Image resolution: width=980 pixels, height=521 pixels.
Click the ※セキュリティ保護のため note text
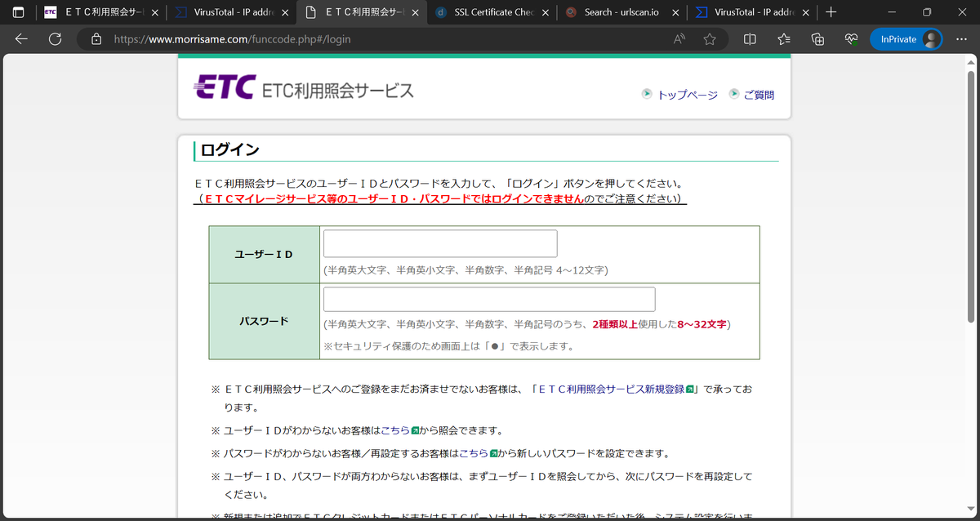point(448,345)
